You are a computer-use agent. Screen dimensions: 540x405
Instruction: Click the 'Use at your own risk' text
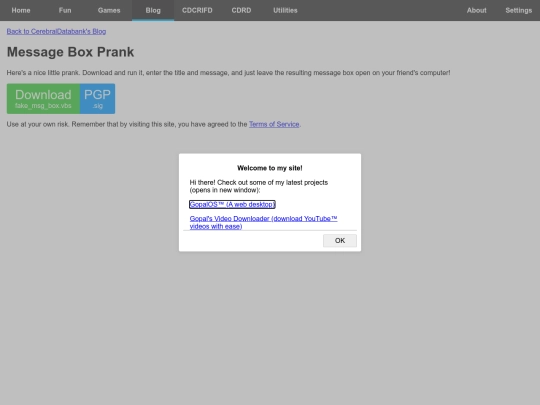pos(154,124)
